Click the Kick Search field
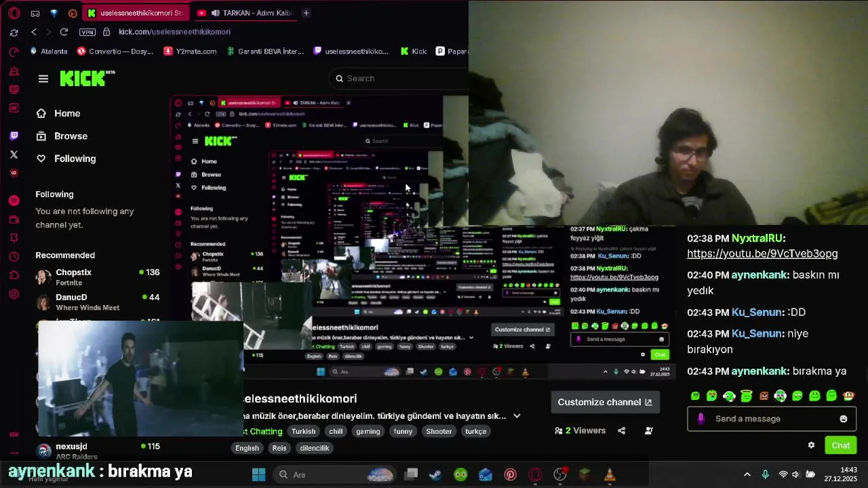The height and width of the screenshot is (488, 868). pyautogui.click(x=400, y=79)
